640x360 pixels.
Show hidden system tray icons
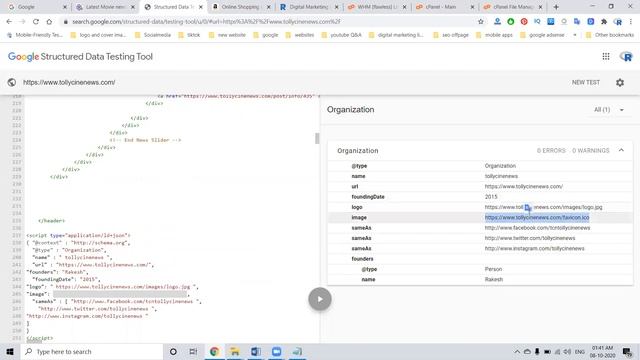[517, 351]
